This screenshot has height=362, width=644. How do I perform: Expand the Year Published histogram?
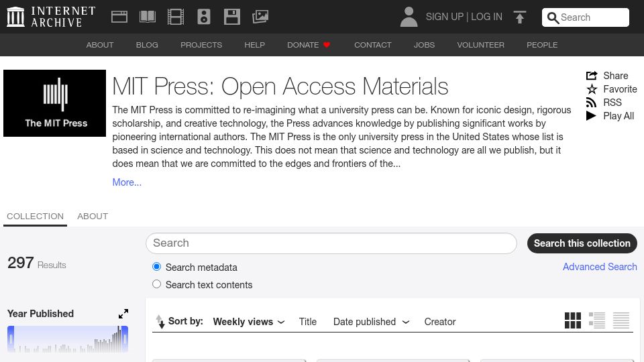(123, 314)
